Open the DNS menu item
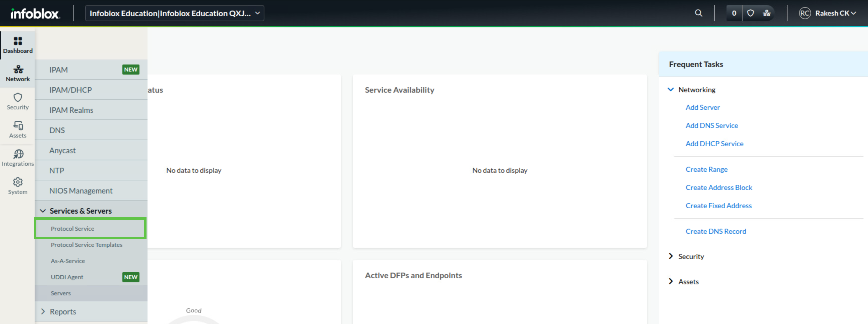 pos(91,130)
